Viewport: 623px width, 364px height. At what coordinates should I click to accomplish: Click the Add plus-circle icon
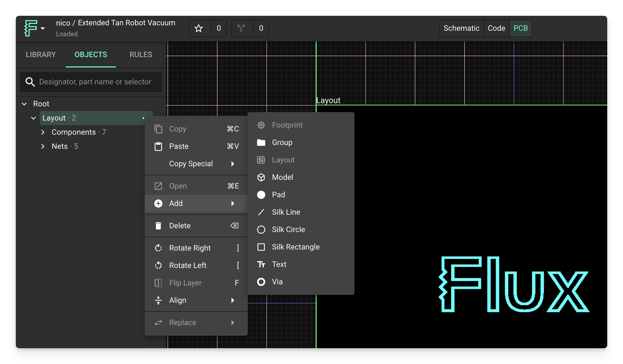(158, 203)
